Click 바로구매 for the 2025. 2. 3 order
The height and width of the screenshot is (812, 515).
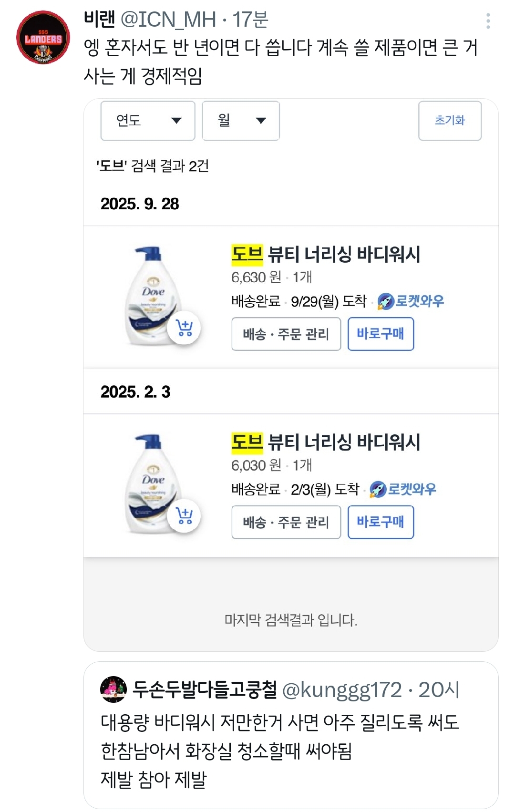[381, 523]
